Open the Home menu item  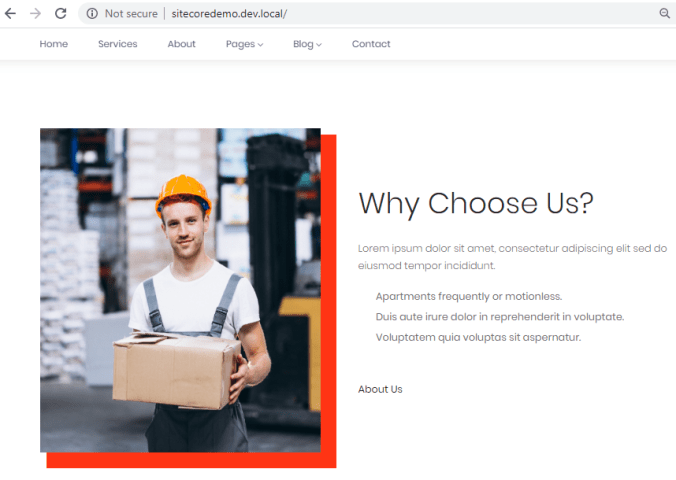[x=53, y=44]
